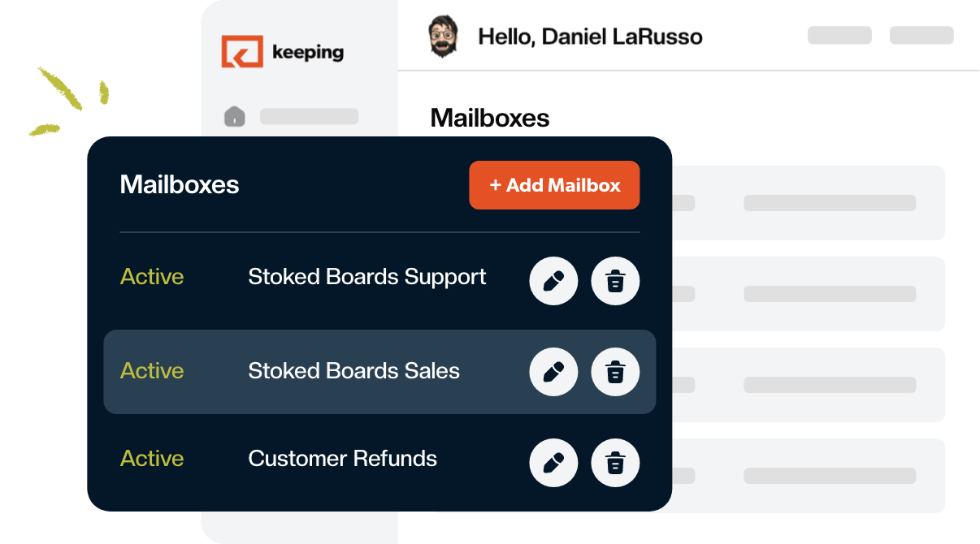This screenshot has width=980, height=544.
Task: Select Mailboxes heading on the main page
Action: 490,118
